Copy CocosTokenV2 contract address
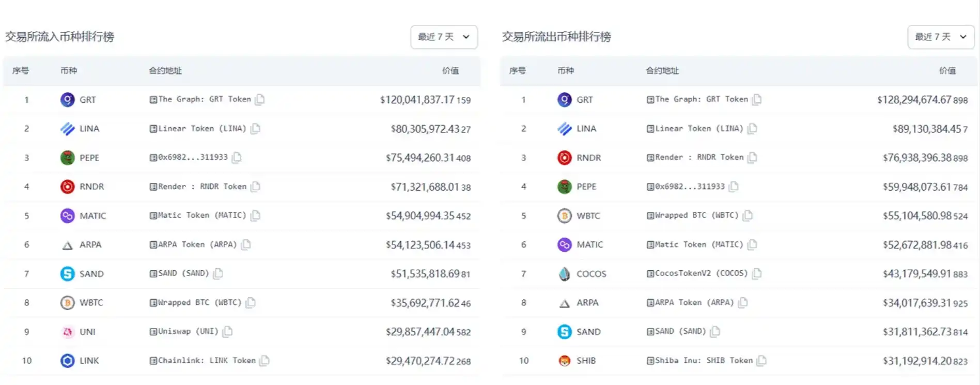This screenshot has height=385, width=980. click(757, 273)
